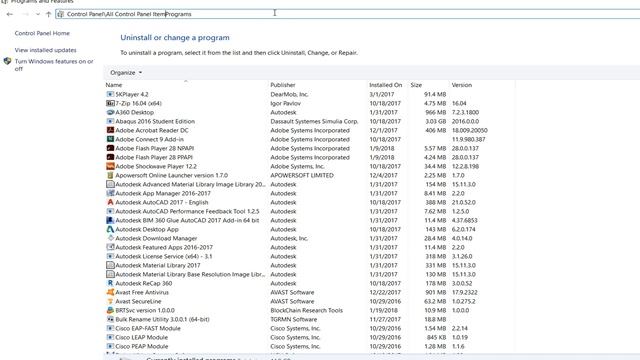
Task: Select the 5KPlayer 4.2 entry name
Action: [132, 94]
